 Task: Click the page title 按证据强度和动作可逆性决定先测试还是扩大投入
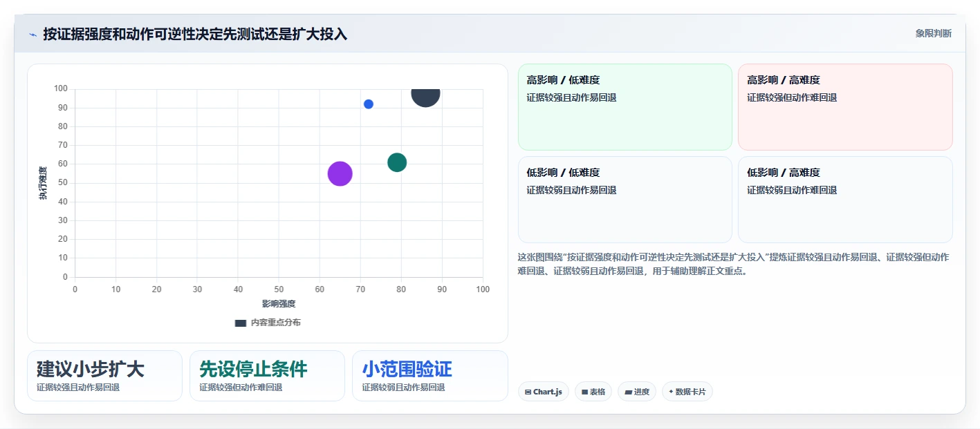pyautogui.click(x=195, y=34)
